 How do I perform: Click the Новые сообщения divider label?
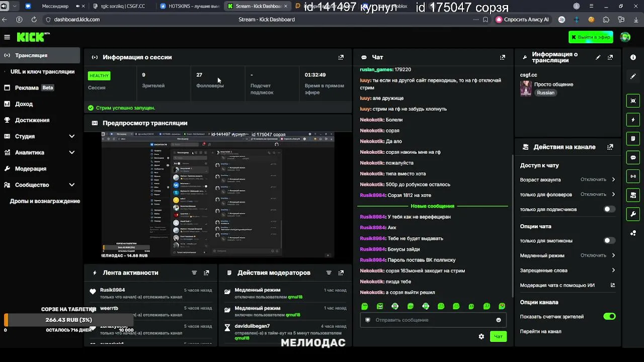pyautogui.click(x=432, y=206)
